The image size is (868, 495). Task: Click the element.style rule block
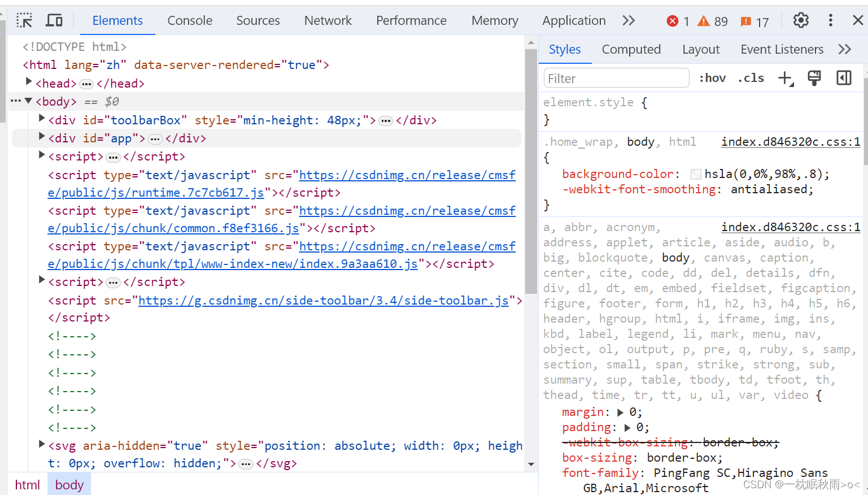[700, 111]
